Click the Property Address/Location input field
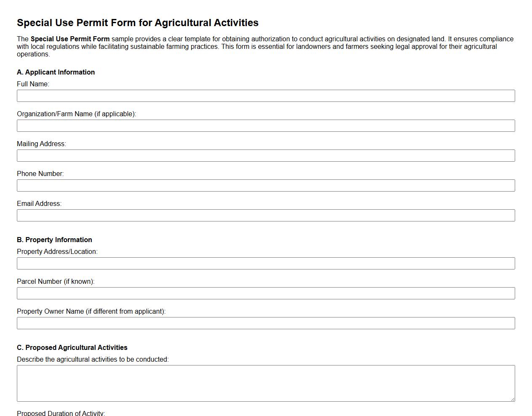The image size is (532, 416). click(266, 263)
